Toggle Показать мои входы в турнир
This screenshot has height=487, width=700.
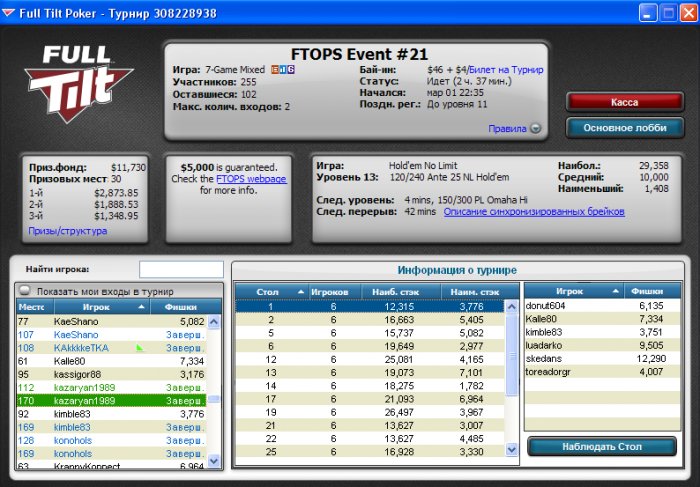tap(25, 291)
